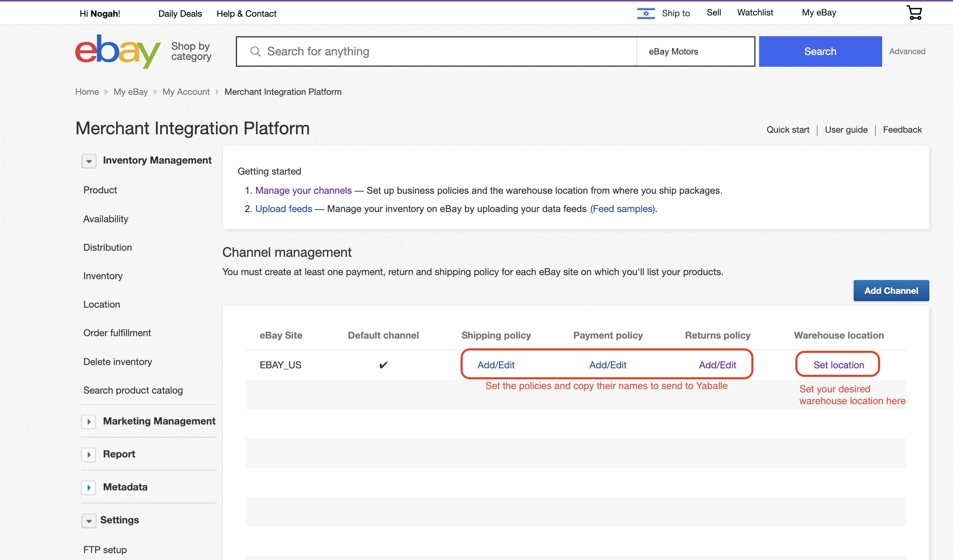Open the Manage your channels link
This screenshot has width=953, height=560.
click(x=303, y=190)
